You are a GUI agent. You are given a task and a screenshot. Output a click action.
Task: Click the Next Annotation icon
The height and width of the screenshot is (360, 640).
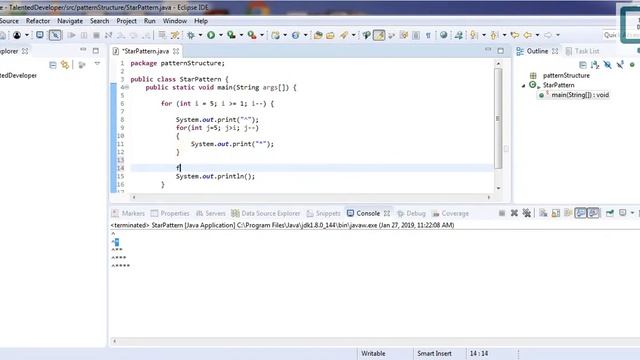pyautogui.click(x=474, y=36)
